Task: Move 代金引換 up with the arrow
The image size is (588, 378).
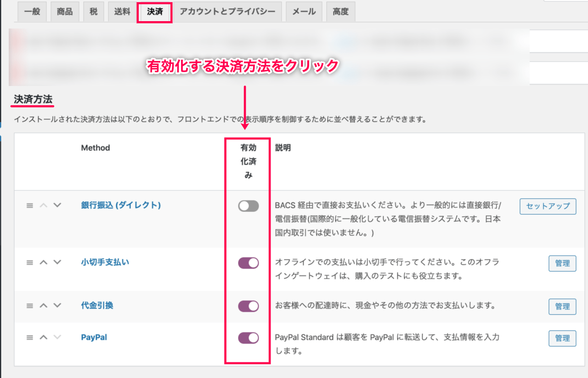Action: tap(44, 305)
